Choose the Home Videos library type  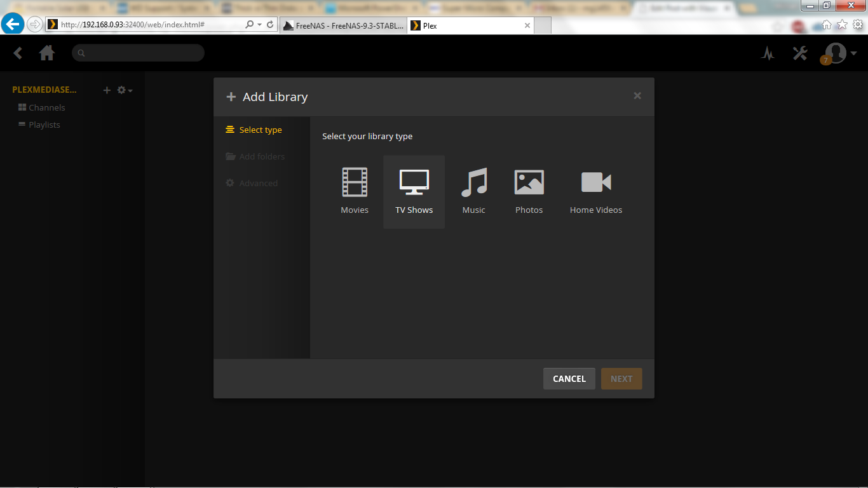coord(595,191)
